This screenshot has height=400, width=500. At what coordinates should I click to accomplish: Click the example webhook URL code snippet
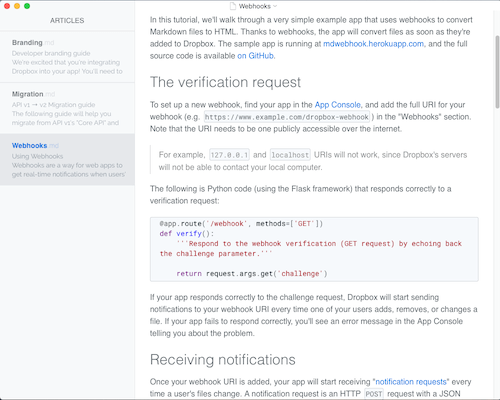click(287, 117)
